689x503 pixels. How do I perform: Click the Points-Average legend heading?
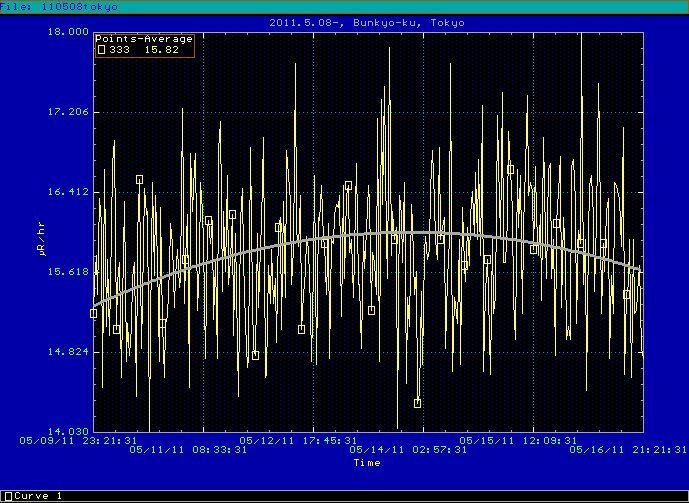click(x=144, y=38)
